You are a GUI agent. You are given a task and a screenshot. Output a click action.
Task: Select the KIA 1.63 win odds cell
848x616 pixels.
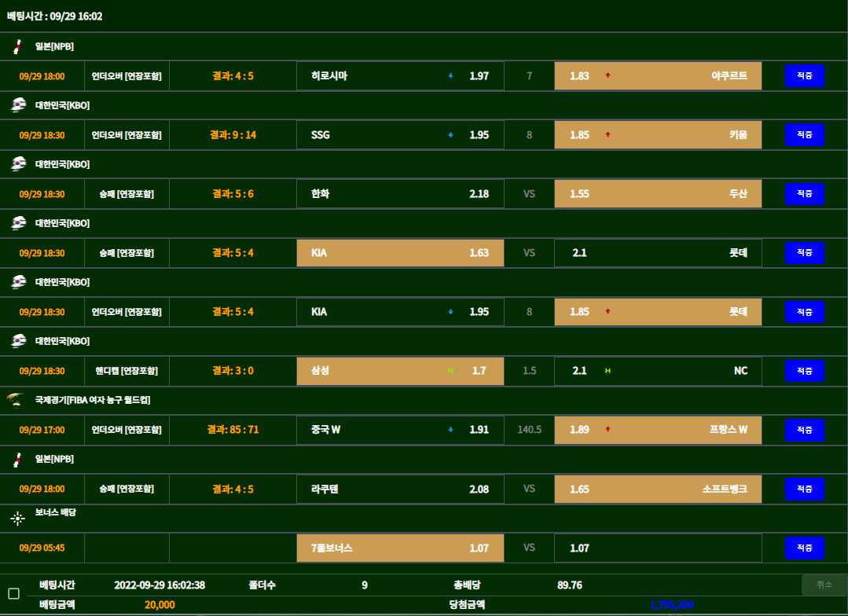(x=400, y=253)
